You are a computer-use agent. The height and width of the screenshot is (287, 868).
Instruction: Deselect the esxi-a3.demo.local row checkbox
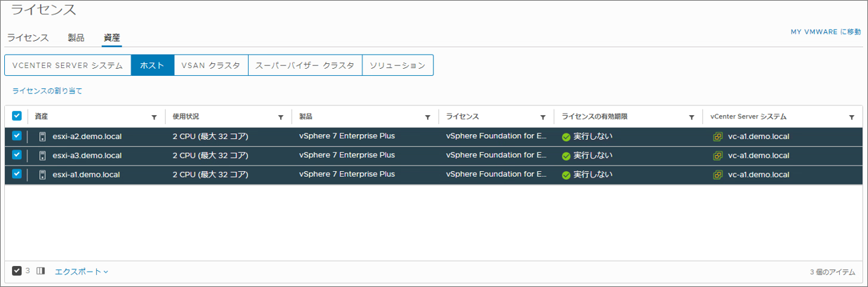click(17, 155)
